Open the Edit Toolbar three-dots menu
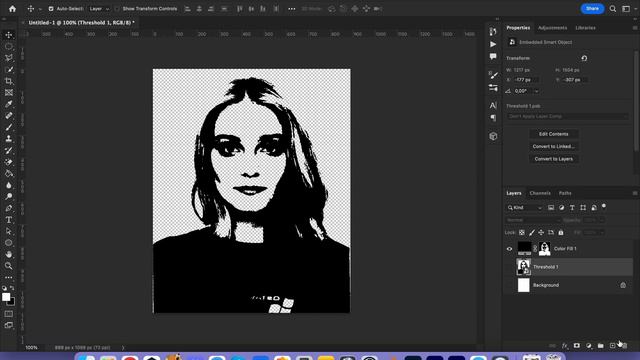Image resolution: width=640 pixels, height=360 pixels. click(x=9, y=278)
